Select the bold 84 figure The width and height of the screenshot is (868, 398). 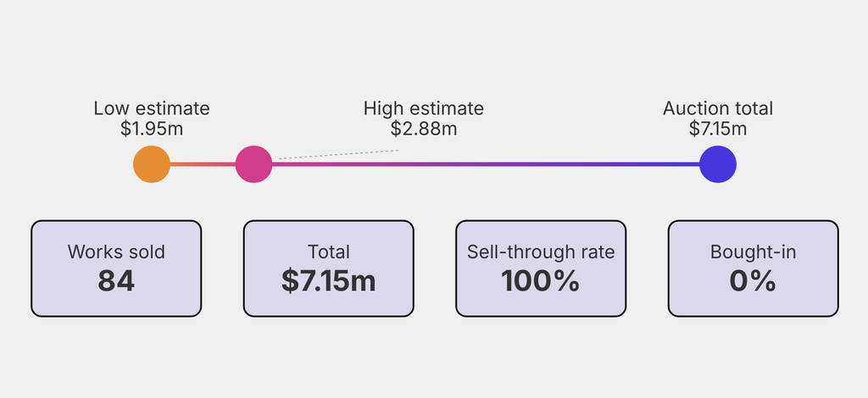(x=116, y=281)
